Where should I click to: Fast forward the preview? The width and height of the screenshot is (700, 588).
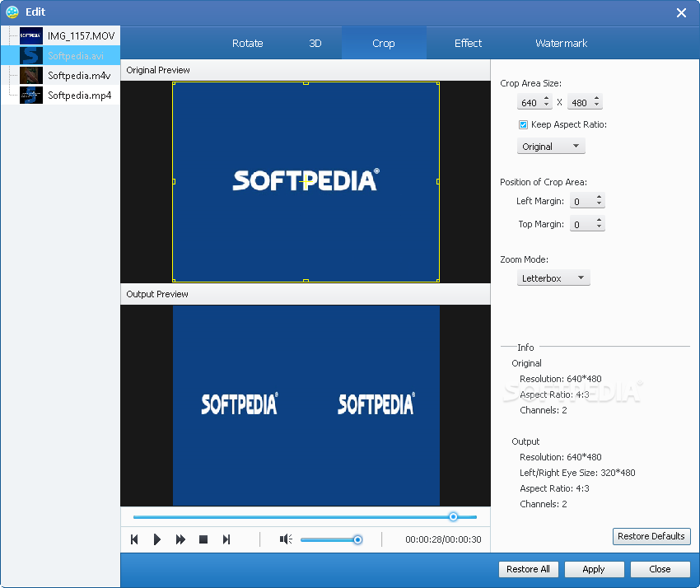[180, 539]
